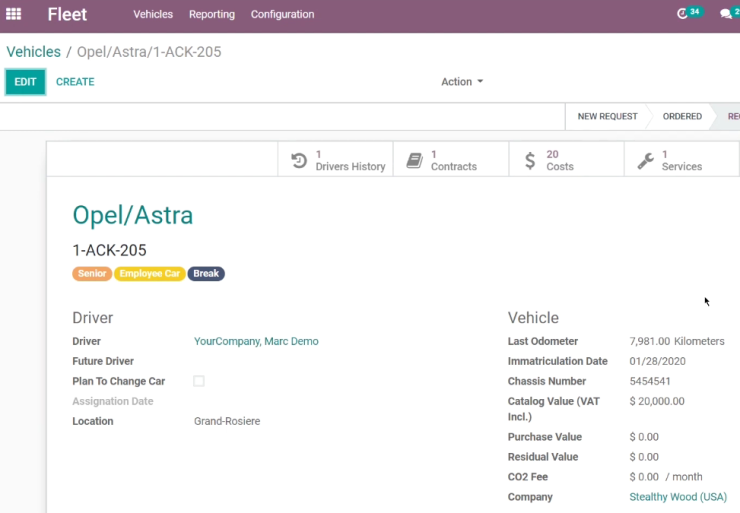
Task: Open Stealthy Wood (USA) company link
Action: pyautogui.click(x=678, y=497)
